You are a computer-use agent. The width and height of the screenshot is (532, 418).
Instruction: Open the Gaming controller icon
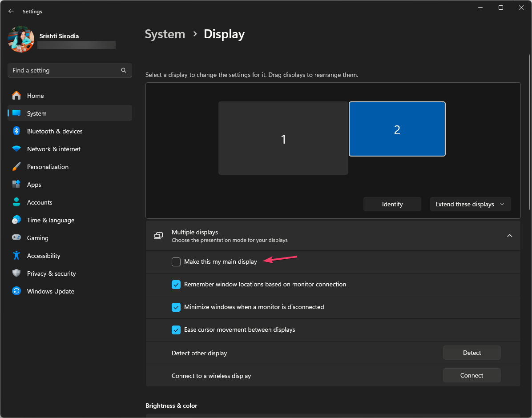tap(16, 238)
